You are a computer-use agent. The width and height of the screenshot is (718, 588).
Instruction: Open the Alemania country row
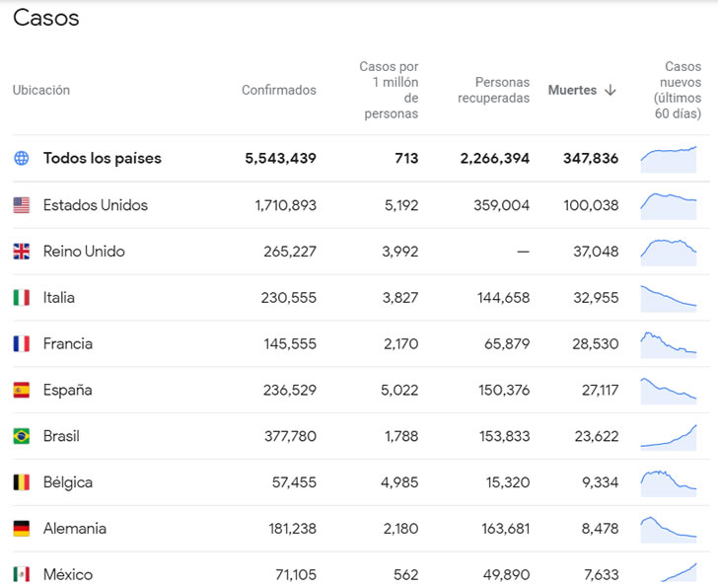pos(361,529)
